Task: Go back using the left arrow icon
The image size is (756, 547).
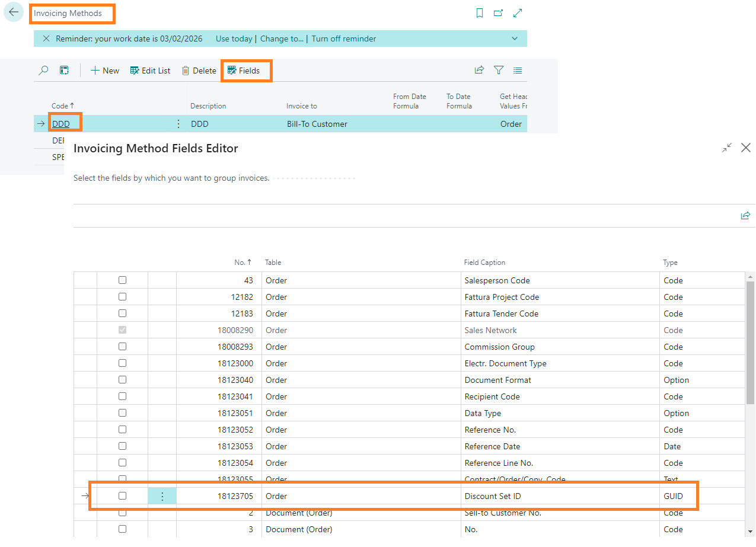Action: pos(14,12)
